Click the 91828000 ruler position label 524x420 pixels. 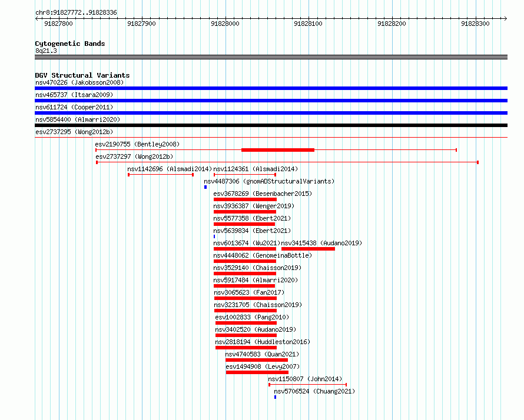tap(225, 24)
